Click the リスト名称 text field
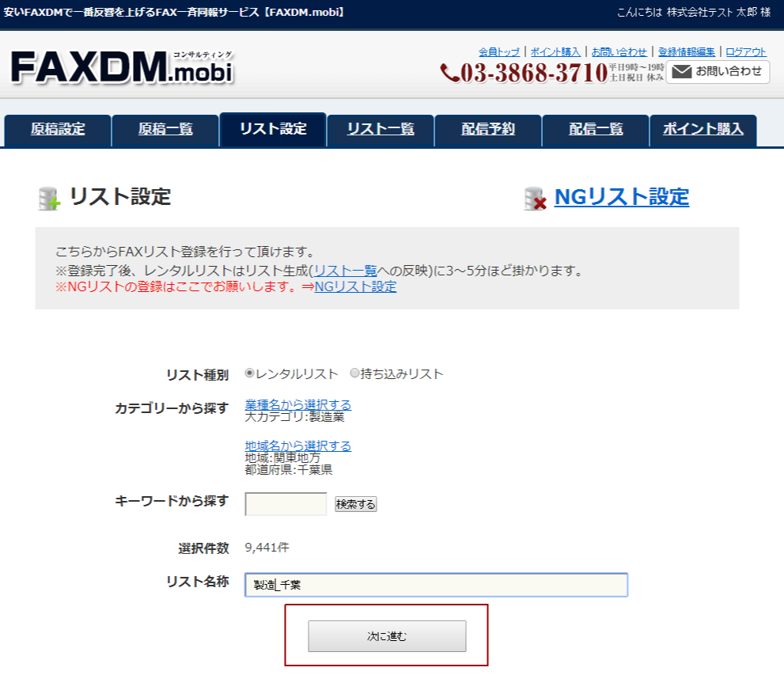This screenshot has width=784, height=675. click(x=436, y=585)
